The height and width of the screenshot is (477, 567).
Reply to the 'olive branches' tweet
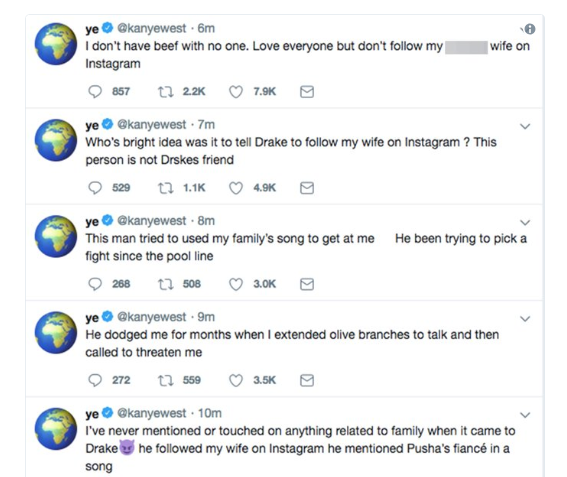click(95, 380)
